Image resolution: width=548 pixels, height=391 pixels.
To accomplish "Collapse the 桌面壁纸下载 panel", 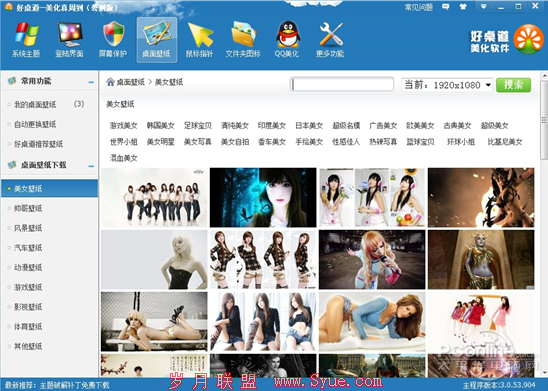I will (x=91, y=166).
